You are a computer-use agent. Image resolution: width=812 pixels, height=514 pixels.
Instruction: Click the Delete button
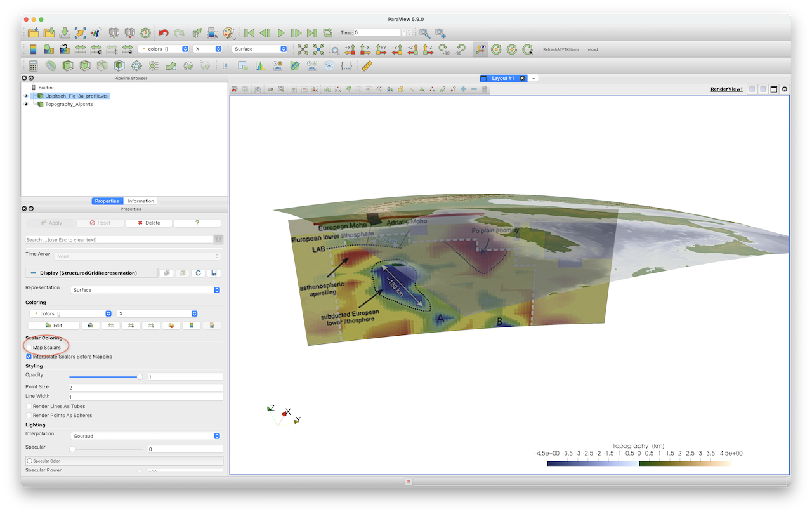(148, 223)
